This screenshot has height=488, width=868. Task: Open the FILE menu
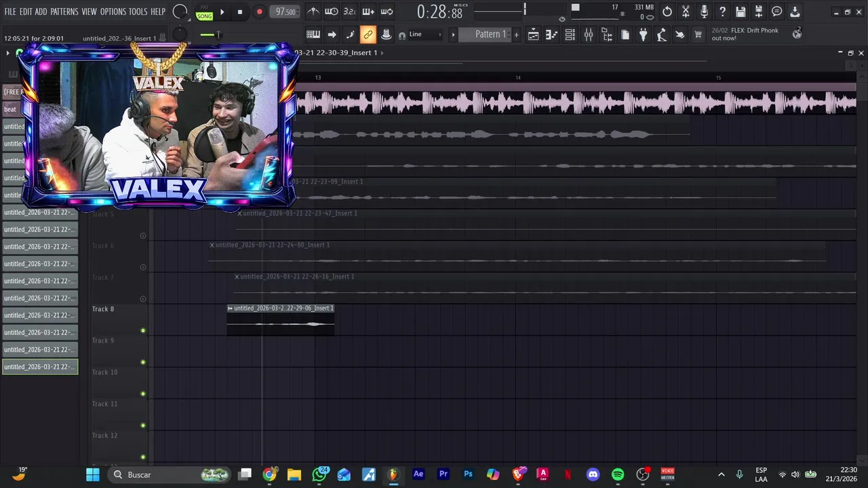tap(10, 12)
